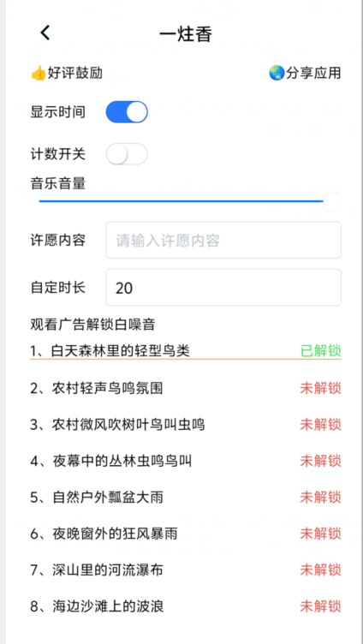Unlock 海边沙滩上的波浪 via 未解锁
Screen dimensions: 363x644
pyautogui.click(x=321, y=606)
